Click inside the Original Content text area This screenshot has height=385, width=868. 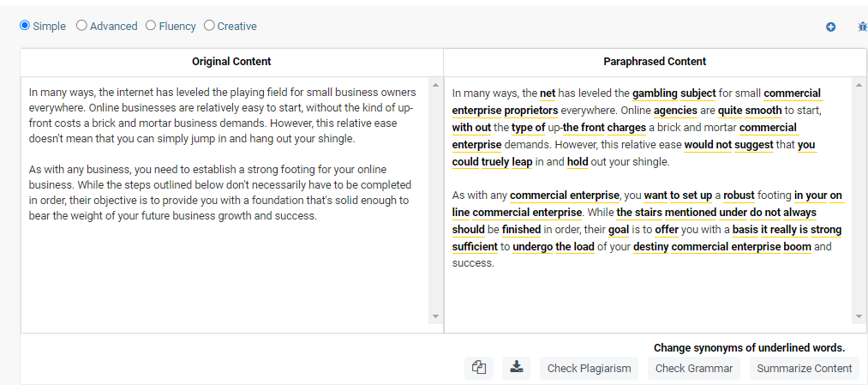pyautogui.click(x=223, y=257)
